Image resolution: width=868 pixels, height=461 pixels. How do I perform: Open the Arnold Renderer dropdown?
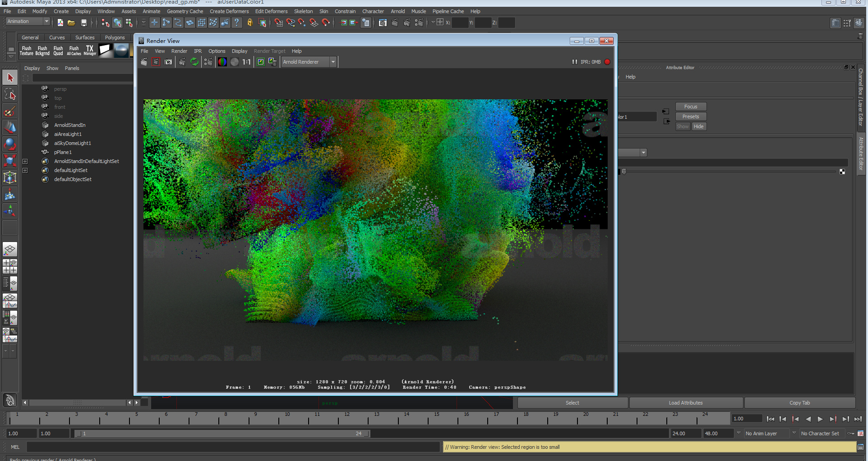tap(309, 62)
